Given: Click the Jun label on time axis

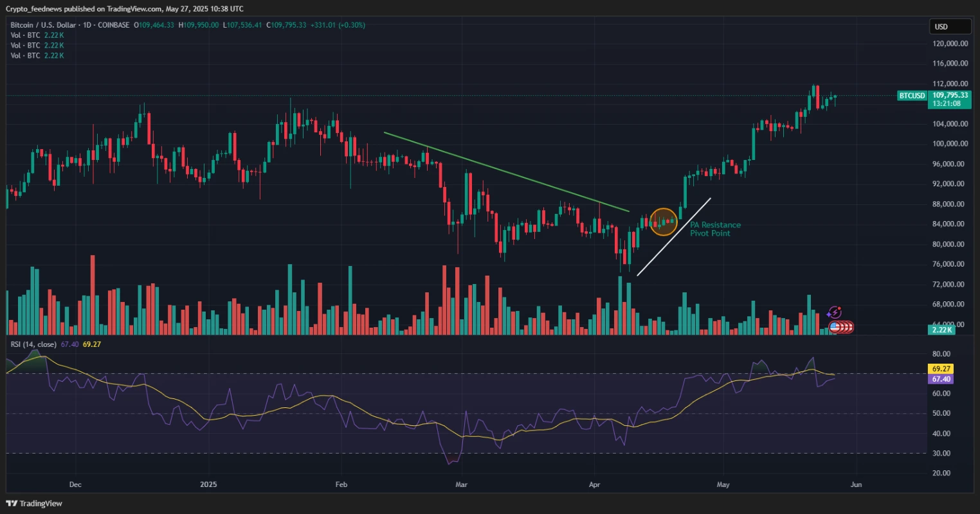Looking at the screenshot, I should coord(856,484).
